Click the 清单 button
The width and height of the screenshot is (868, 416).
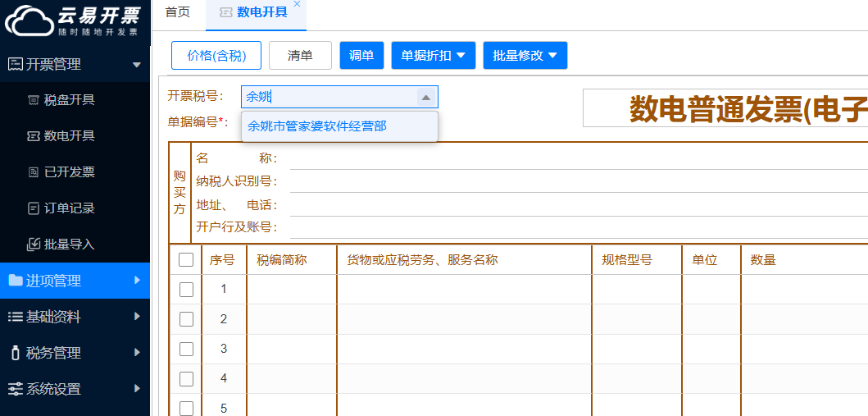300,56
